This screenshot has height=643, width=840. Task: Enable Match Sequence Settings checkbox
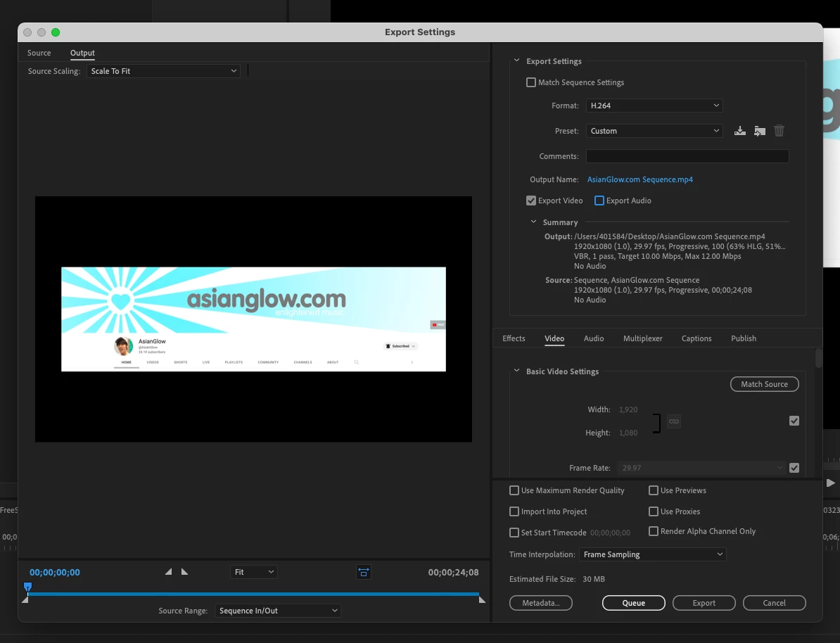click(531, 82)
